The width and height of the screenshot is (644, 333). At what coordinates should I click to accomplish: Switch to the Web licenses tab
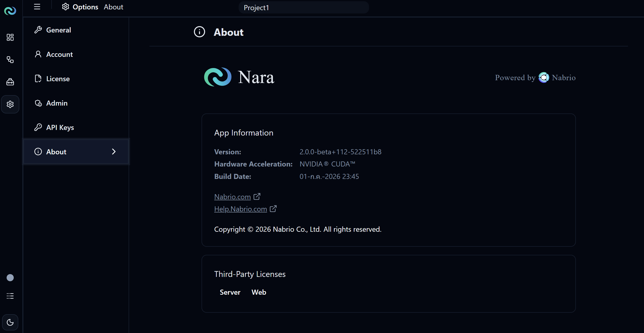point(259,292)
